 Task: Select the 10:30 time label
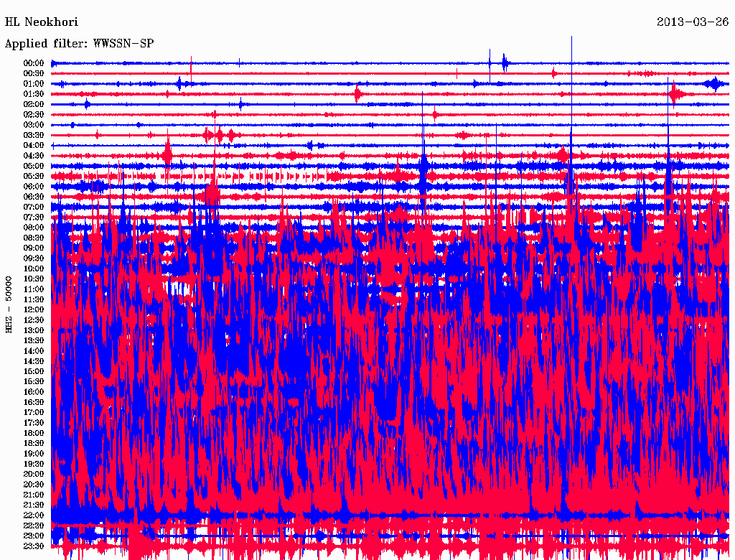click(34, 279)
